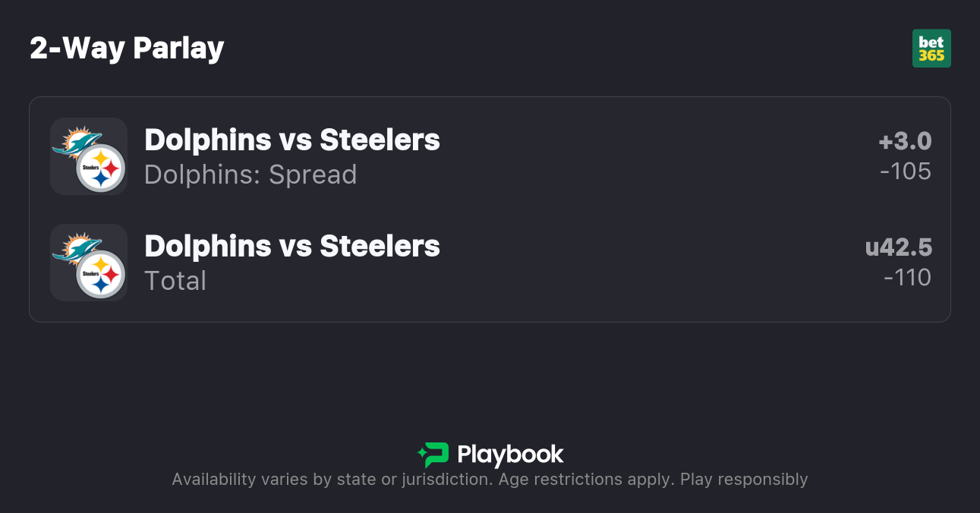
Task: Click the Steelers logo in the Spread leg
Action: pos(101,168)
